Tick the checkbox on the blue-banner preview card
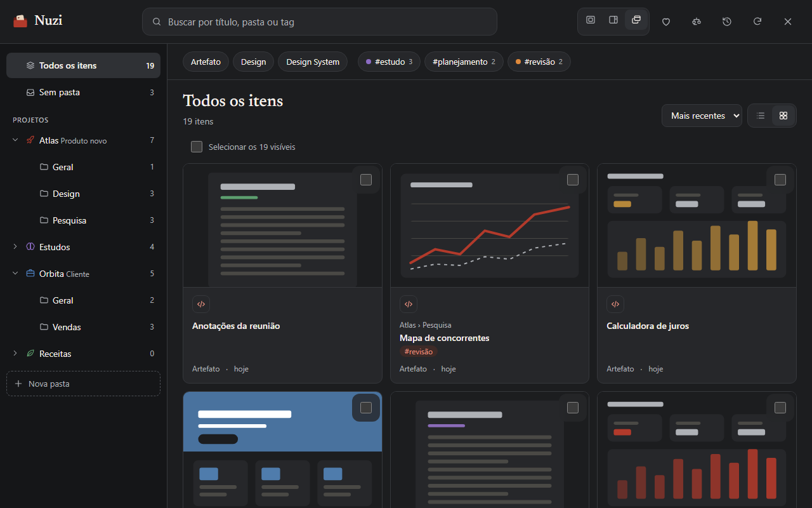The width and height of the screenshot is (812, 508). (366, 408)
